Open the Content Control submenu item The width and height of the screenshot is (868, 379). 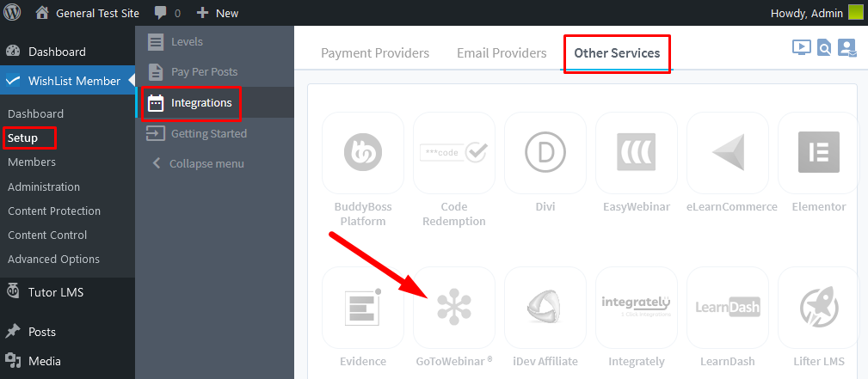pos(47,235)
